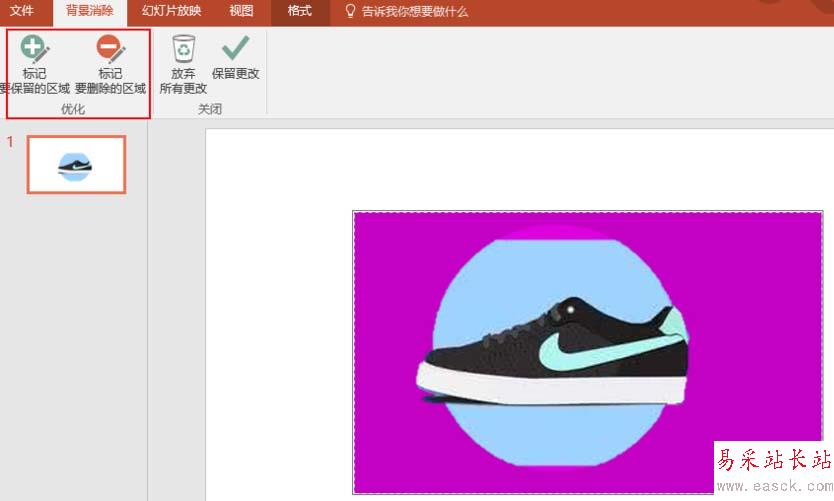Select Mark Areas to Keep tool (标记要保留的区域)
This screenshot has width=834, height=501.
click(35, 64)
